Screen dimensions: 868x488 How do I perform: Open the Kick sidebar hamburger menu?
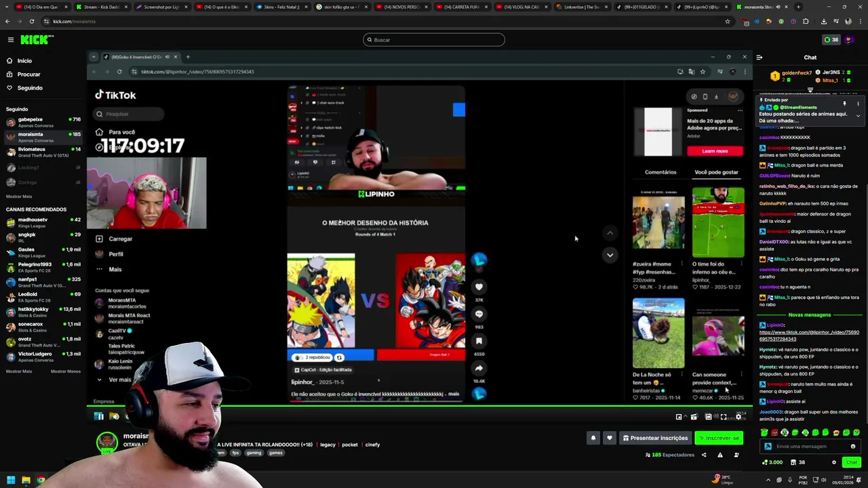[x=11, y=39]
